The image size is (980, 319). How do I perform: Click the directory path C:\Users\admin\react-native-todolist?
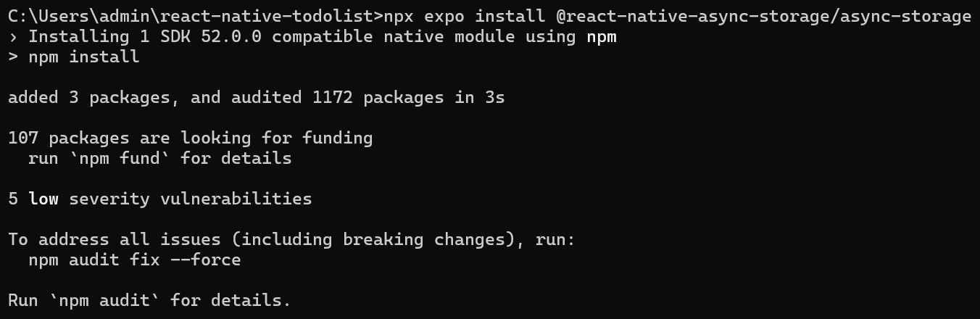click(191, 16)
